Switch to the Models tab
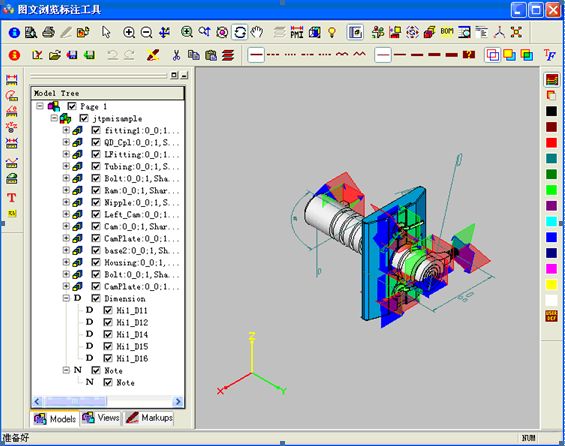Screen dimensions: 565x446 (55, 419)
